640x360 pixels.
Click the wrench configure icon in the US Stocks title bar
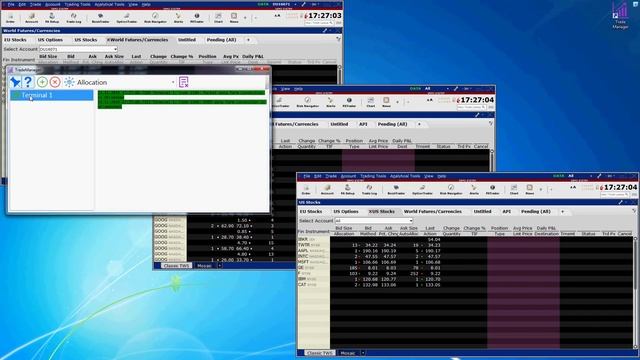[620, 202]
